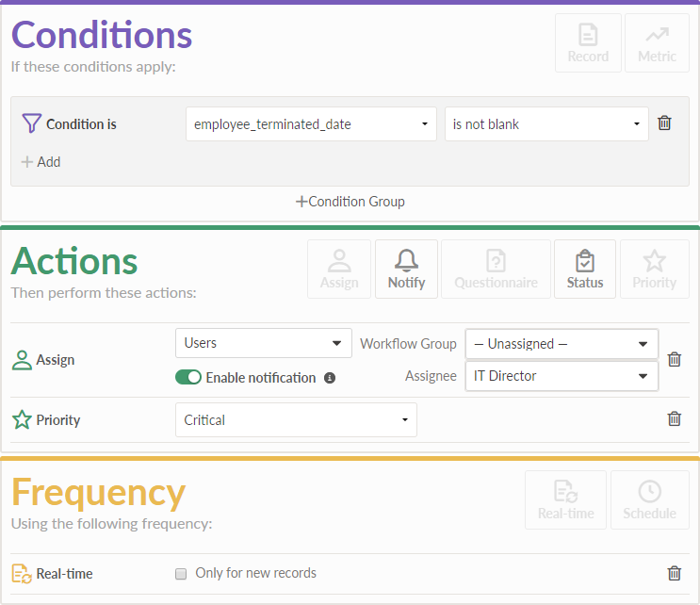The height and width of the screenshot is (605, 700).
Task: Delete the Assign action row
Action: [674, 359]
